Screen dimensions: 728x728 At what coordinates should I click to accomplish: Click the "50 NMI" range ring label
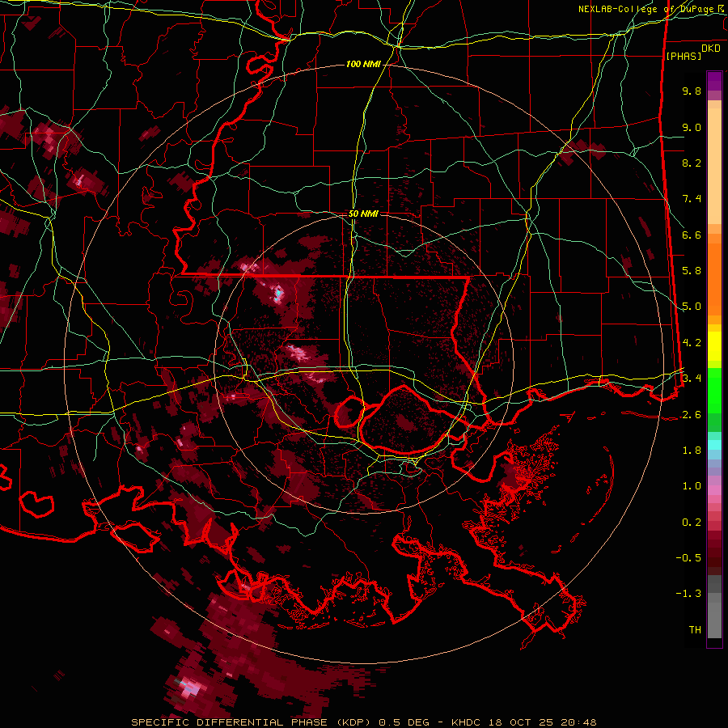(363, 214)
